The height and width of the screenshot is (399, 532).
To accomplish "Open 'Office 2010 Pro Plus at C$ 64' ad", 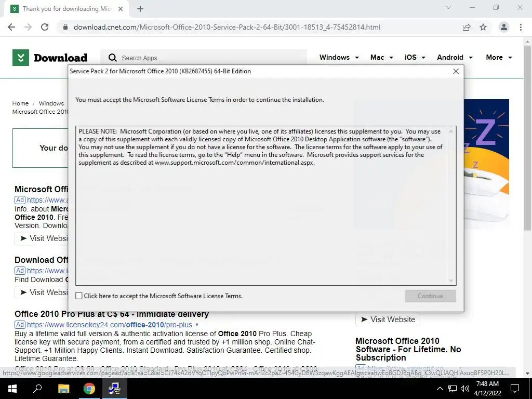I will [112, 314].
